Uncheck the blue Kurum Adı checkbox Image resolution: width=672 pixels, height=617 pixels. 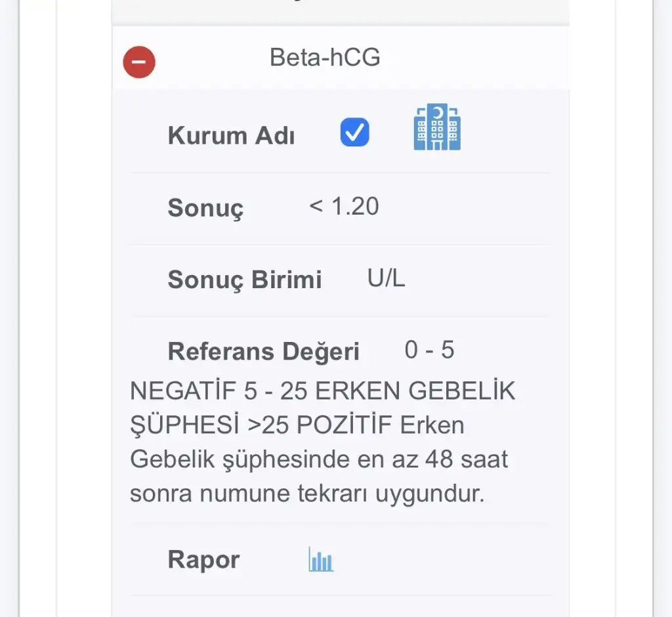pos(354,133)
